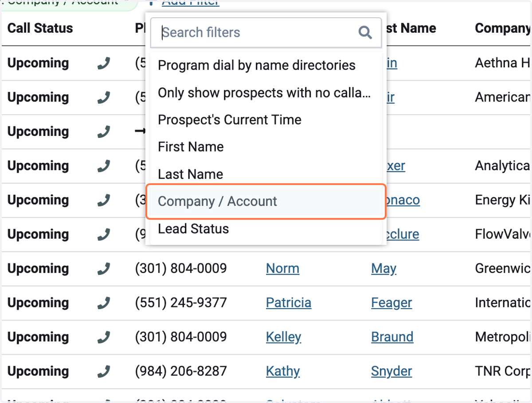The height and width of the screenshot is (403, 532).
Task: Click phone icon in Norm May row
Action: [x=103, y=269]
